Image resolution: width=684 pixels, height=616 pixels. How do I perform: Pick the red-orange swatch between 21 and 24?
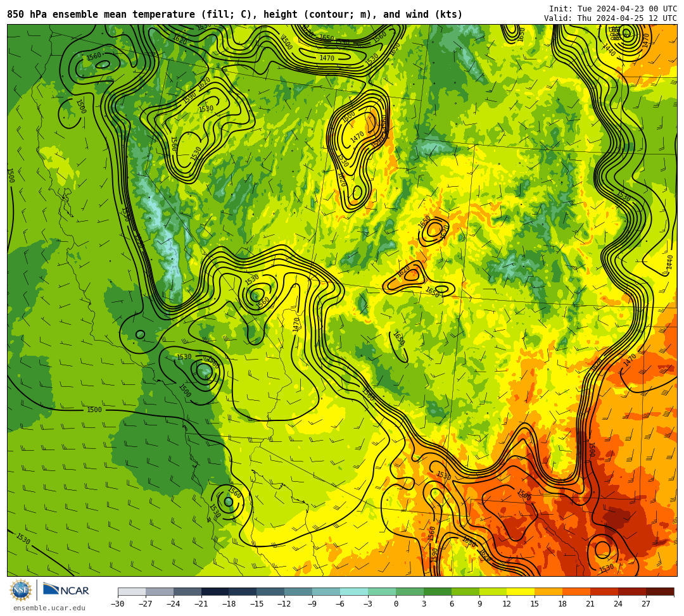[605, 591]
